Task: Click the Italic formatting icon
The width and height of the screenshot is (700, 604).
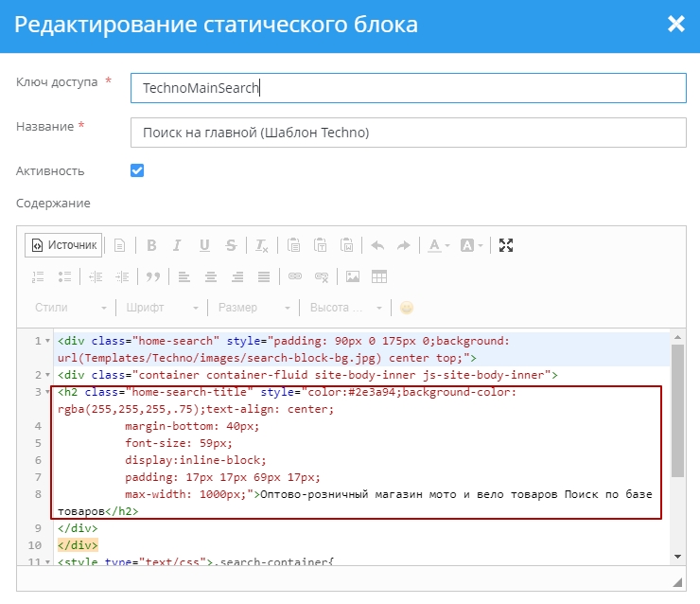Action: tap(177, 245)
